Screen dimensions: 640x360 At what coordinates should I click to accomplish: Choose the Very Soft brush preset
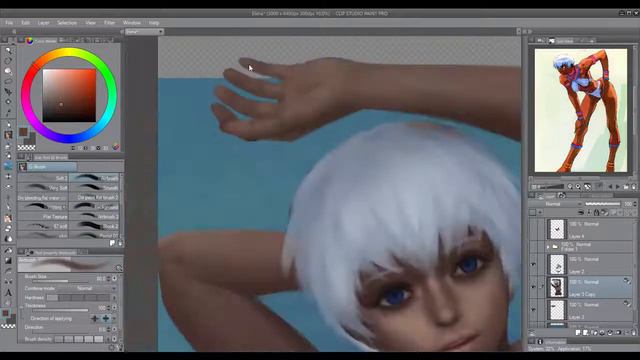[x=43, y=188]
